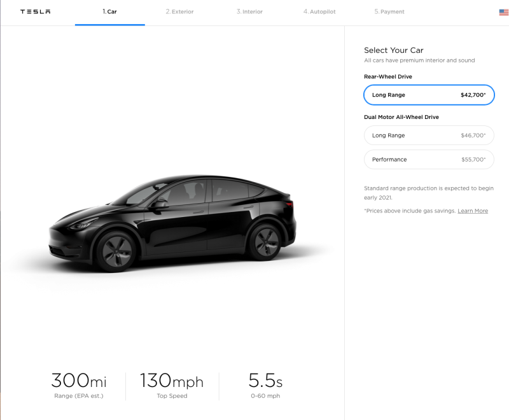Jump to the Payment tab
The width and height of the screenshot is (509, 420).
[x=389, y=11]
